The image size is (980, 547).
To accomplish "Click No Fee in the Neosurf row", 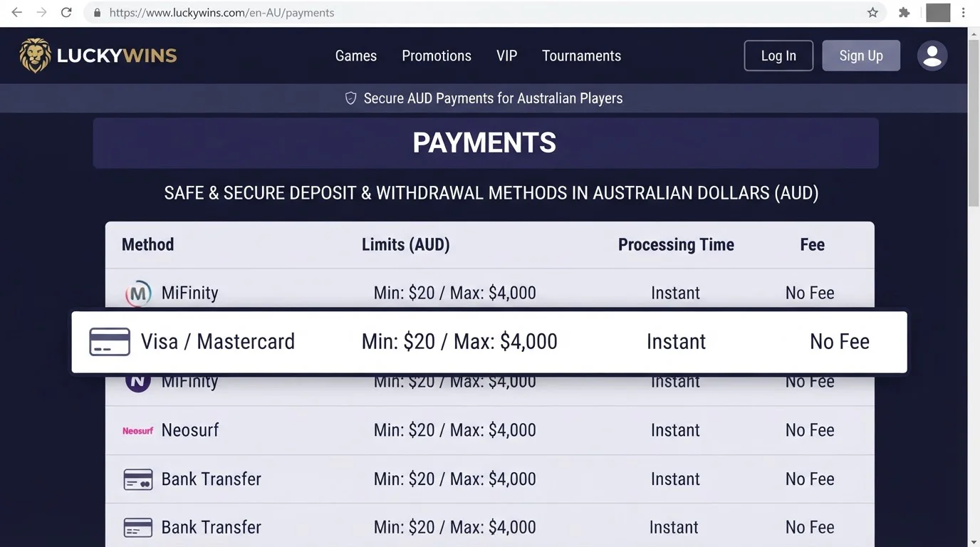I will point(810,430).
